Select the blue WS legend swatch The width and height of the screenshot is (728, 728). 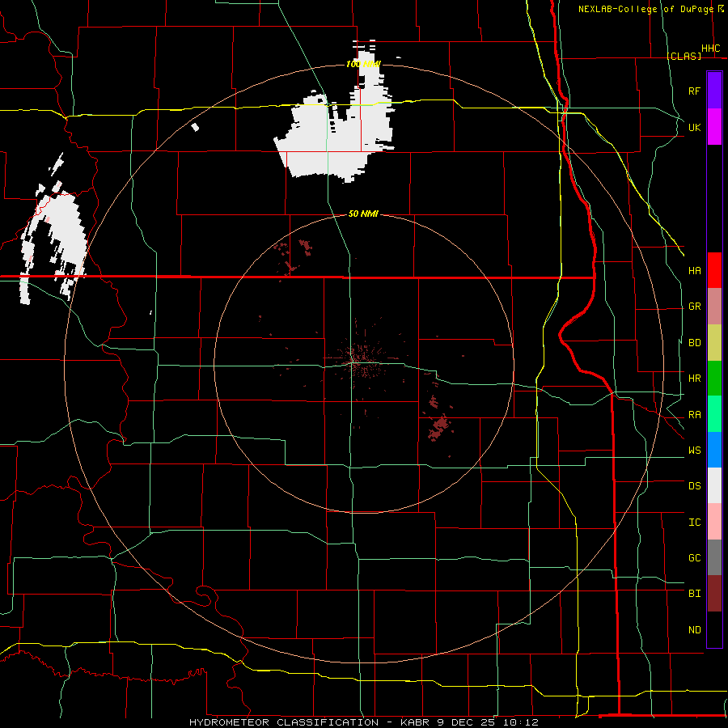tap(714, 450)
